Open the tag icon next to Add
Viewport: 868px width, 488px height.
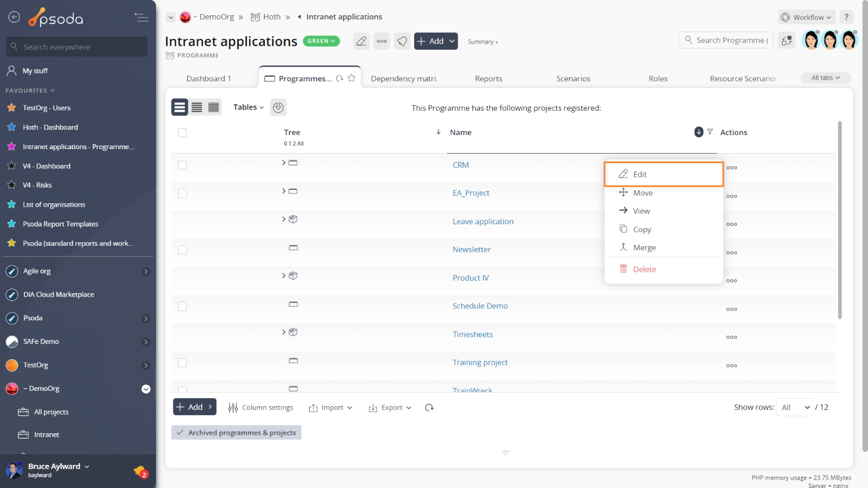click(x=402, y=41)
